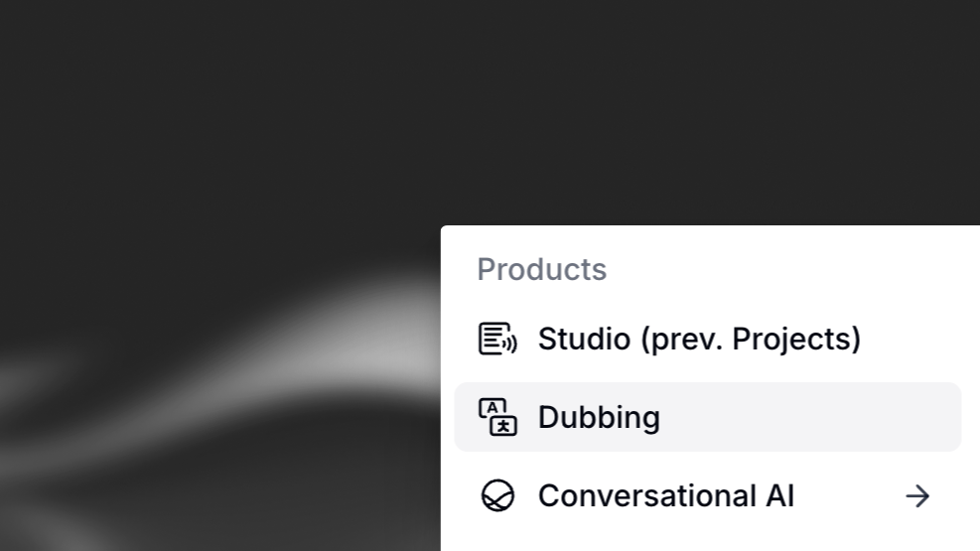The image size is (980, 551).
Task: Open Studio (prev. Projects)
Action: pyautogui.click(x=699, y=339)
